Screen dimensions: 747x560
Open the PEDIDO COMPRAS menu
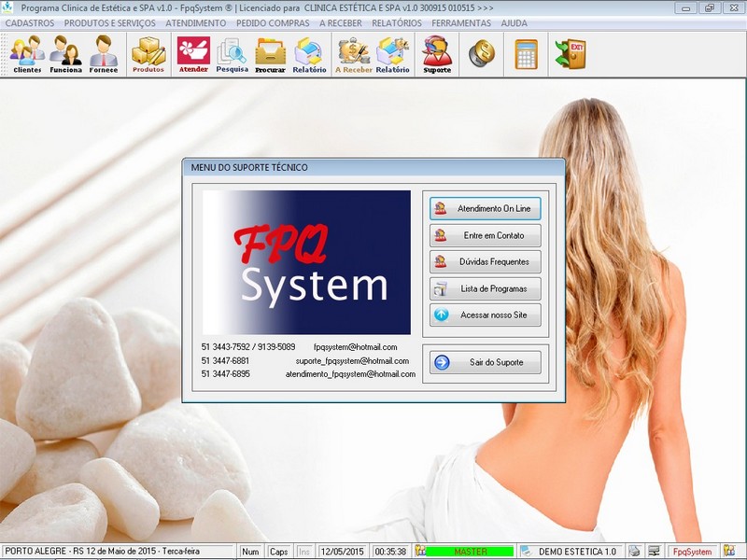click(x=273, y=22)
